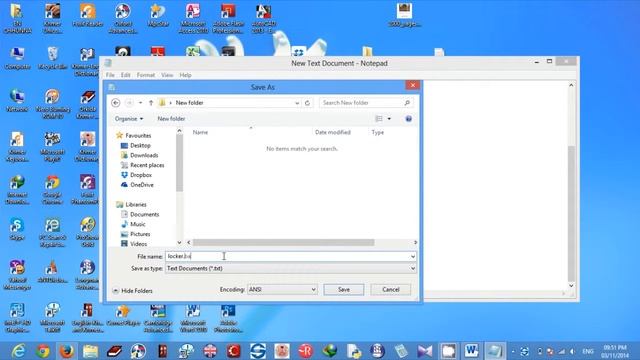This screenshot has height=360, width=640.
Task: Click the Cancel button
Action: click(391, 289)
